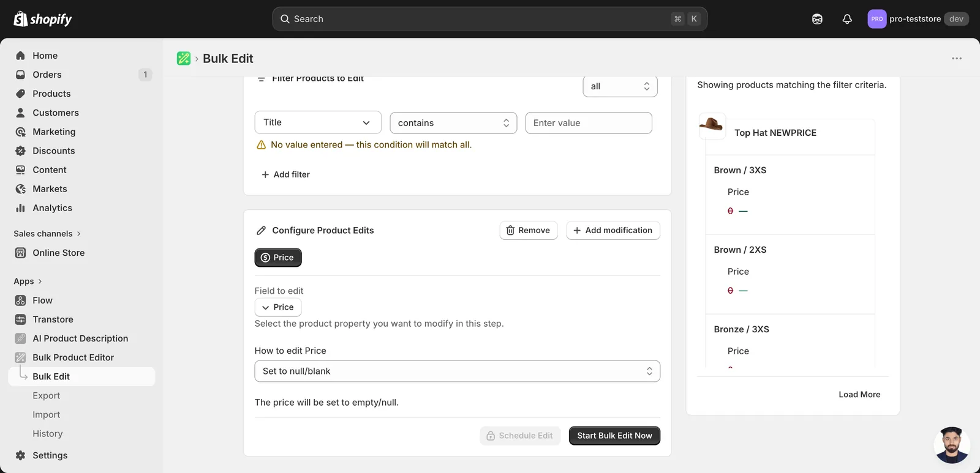
Task: Open the Title filter field dropdown
Action: [x=318, y=122]
